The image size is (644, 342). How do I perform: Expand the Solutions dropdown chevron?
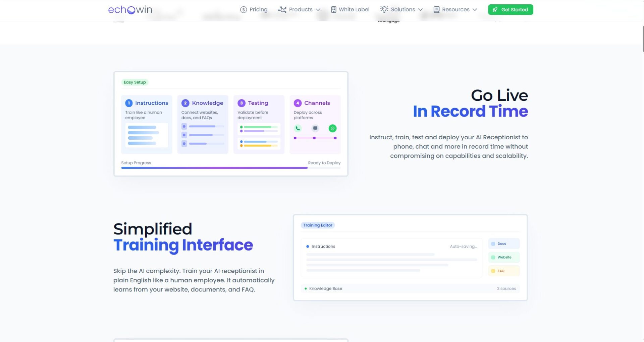click(420, 10)
